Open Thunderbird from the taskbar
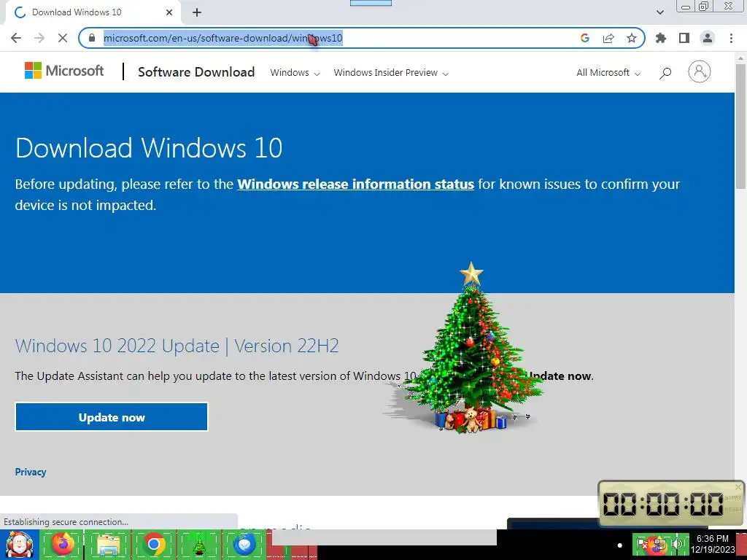The image size is (747, 560). pos(244,544)
